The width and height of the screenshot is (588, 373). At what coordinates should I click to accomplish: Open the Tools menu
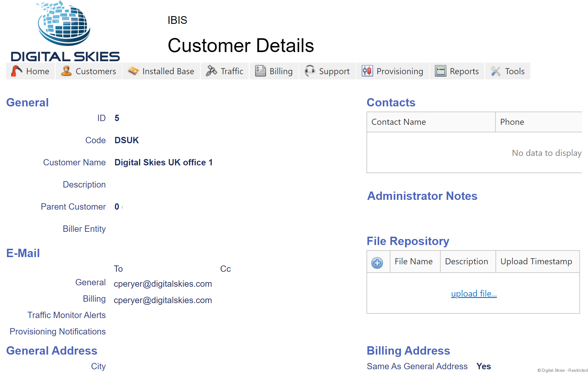coord(514,71)
